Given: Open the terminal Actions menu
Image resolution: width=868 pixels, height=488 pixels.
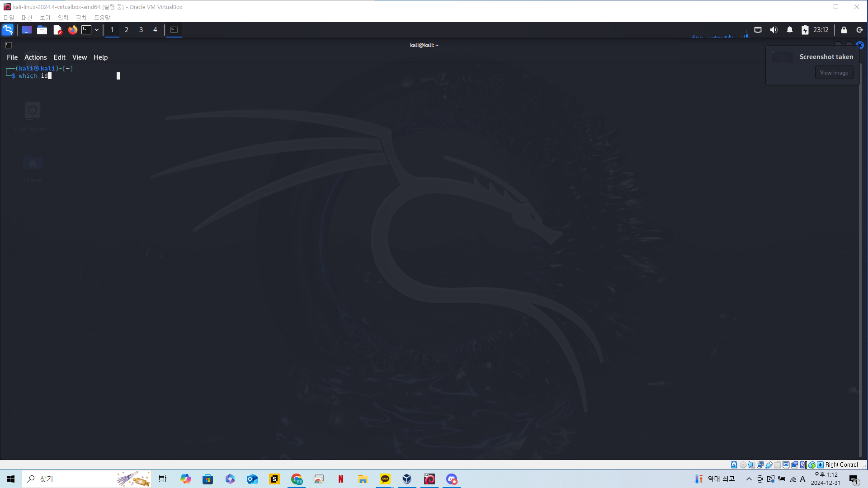Looking at the screenshot, I should click(x=35, y=57).
